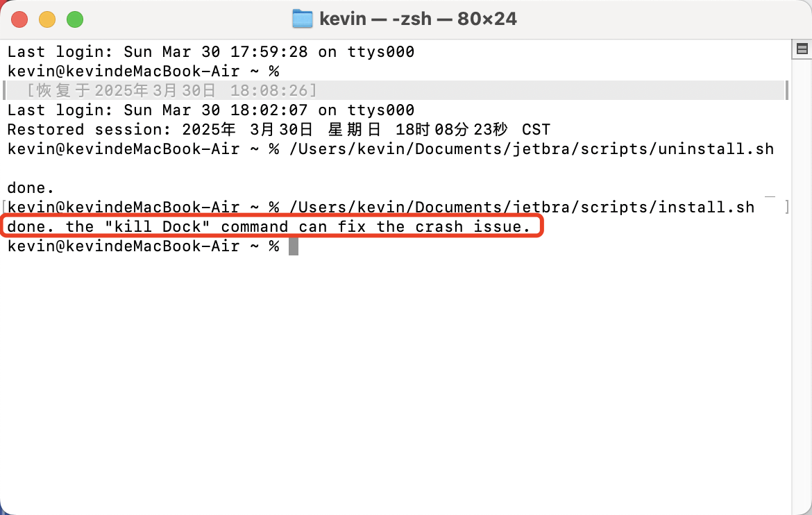Viewport: 812px width, 515px height.
Task: Close the Terminal window with red button
Action: pyautogui.click(x=19, y=19)
